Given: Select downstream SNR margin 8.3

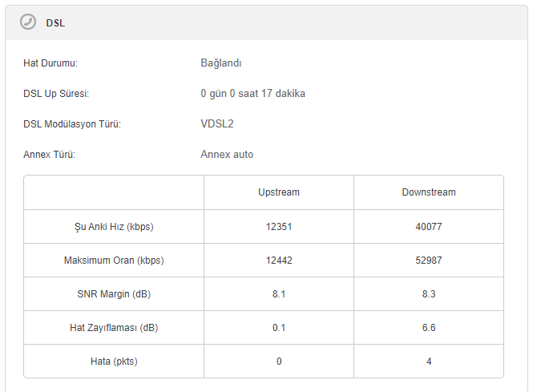Looking at the screenshot, I should [x=429, y=294].
